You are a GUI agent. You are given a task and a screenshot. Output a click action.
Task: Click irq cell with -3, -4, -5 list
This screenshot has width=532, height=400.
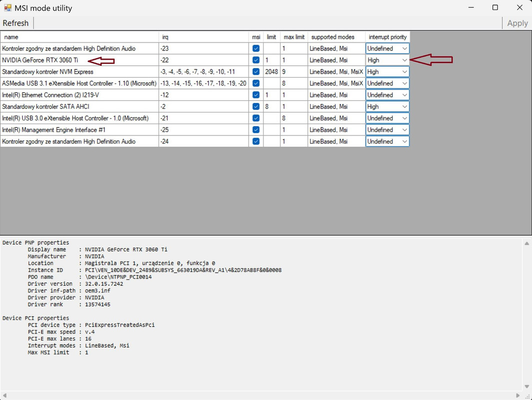(204, 71)
